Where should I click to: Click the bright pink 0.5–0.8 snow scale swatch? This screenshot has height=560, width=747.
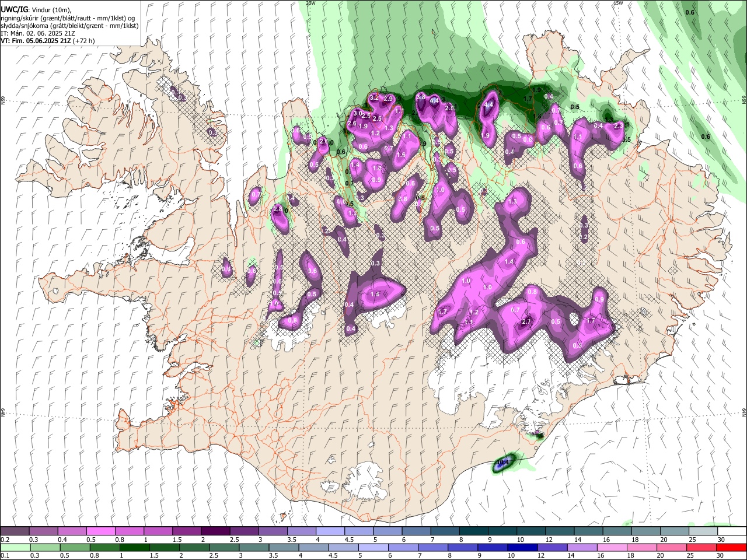click(100, 531)
